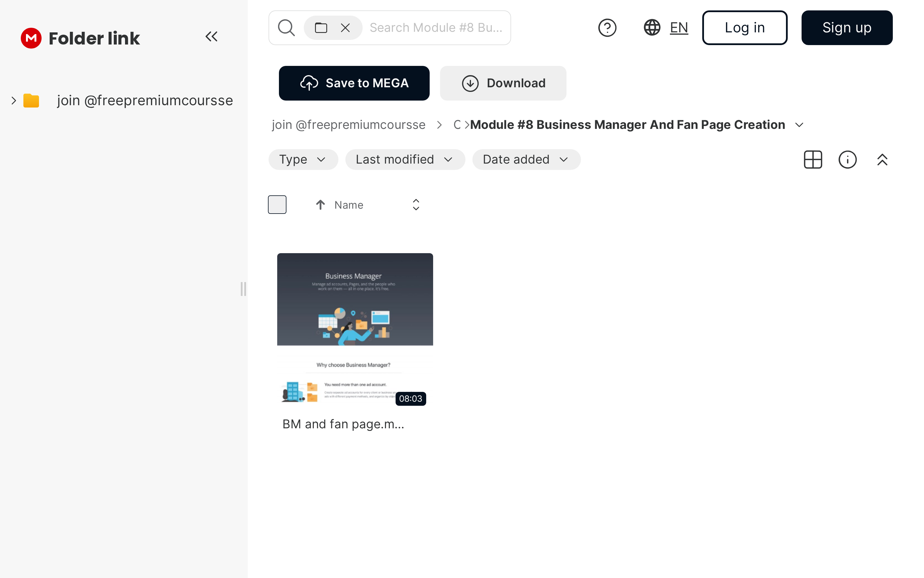
Task: Expand the join @freepremiumcoursse tree folder
Action: point(14,101)
